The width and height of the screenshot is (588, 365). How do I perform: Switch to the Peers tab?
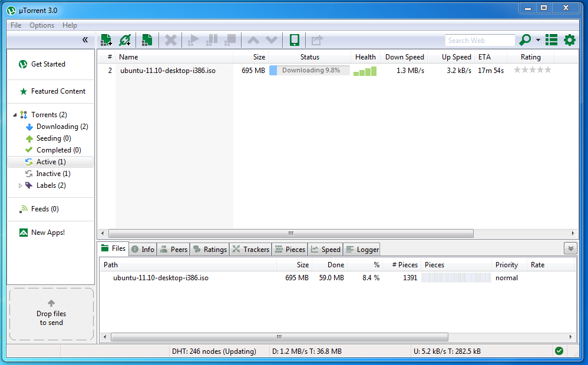(x=174, y=249)
